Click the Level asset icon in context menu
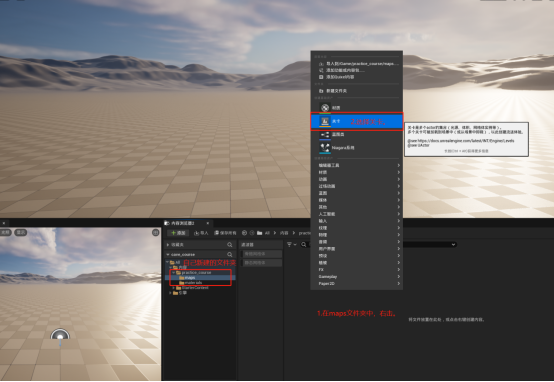 pos(325,121)
